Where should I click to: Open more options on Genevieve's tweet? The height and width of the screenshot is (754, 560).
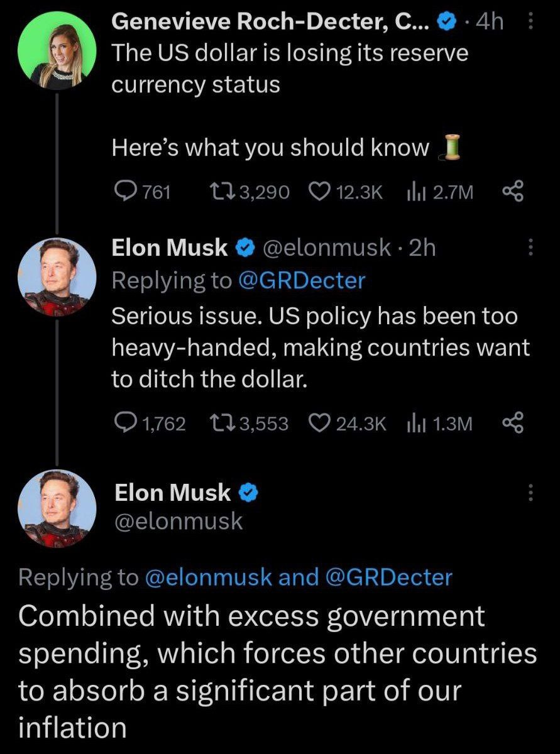pos(529,23)
